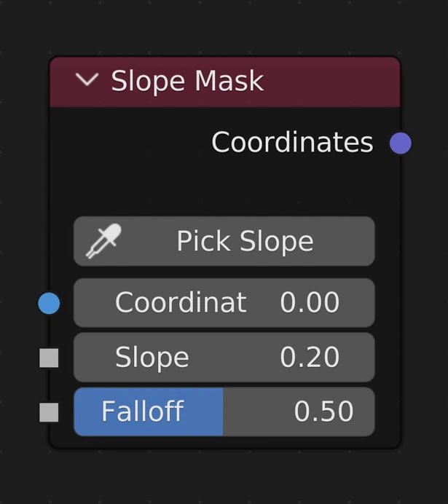This screenshot has width=448, height=504.
Task: Click the square socket beside Slope
Action: 49,358
